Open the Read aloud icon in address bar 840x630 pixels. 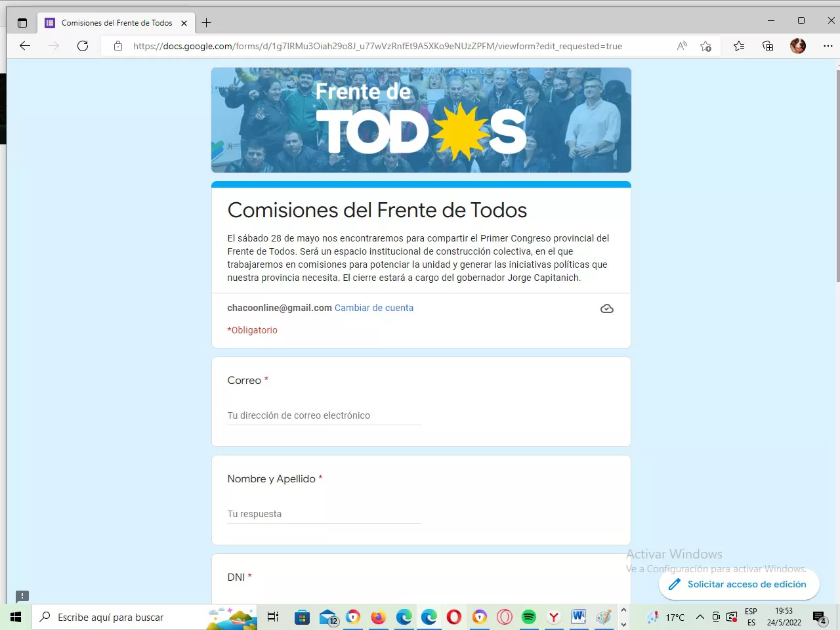682,46
